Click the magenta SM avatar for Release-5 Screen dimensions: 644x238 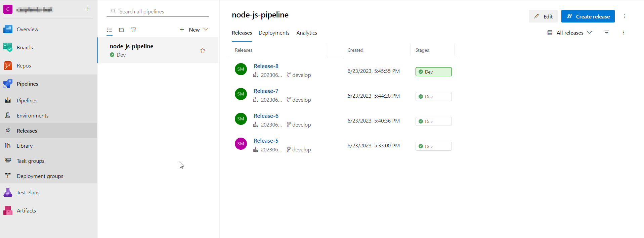click(241, 144)
